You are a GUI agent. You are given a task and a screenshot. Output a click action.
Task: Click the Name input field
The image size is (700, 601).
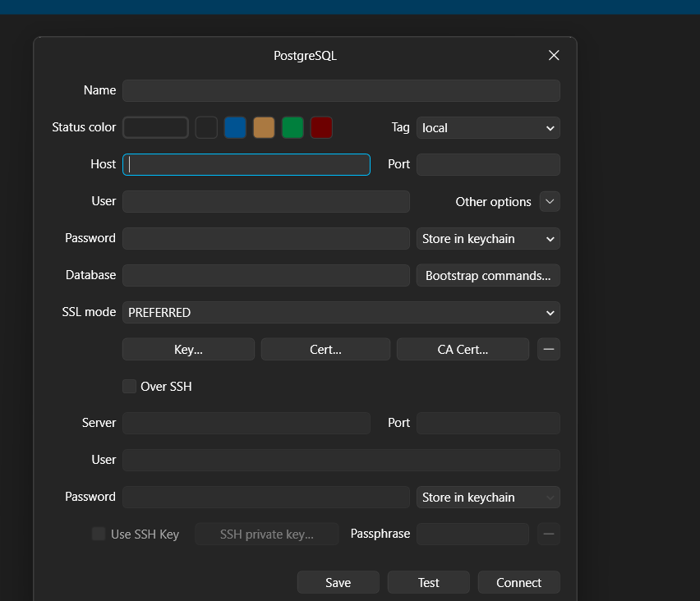341,90
